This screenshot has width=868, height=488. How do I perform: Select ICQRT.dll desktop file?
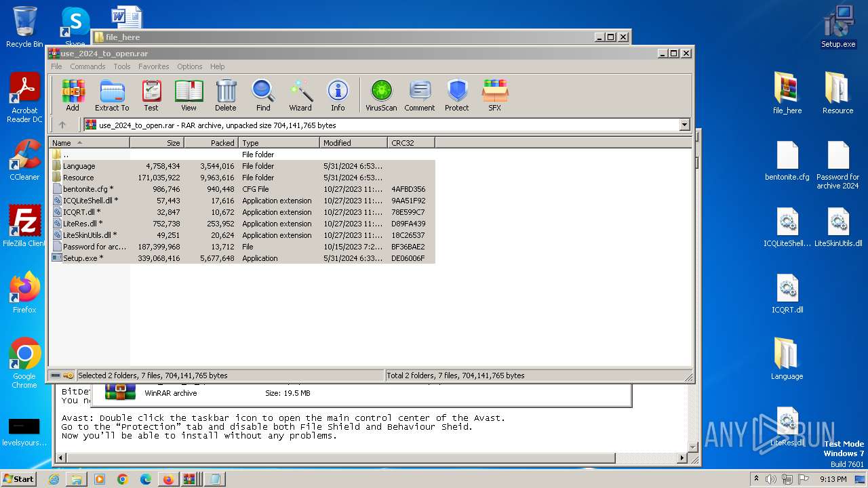tap(787, 293)
